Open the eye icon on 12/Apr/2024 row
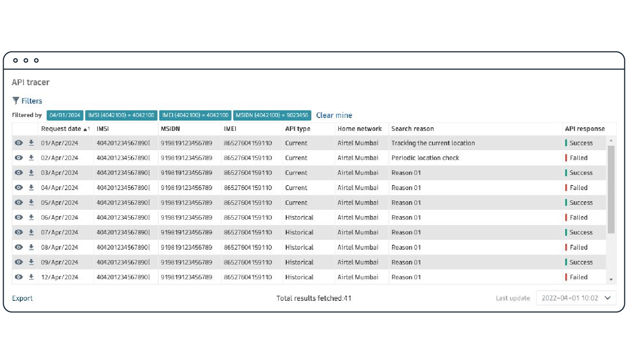This screenshot has height=364, width=628. [x=18, y=277]
